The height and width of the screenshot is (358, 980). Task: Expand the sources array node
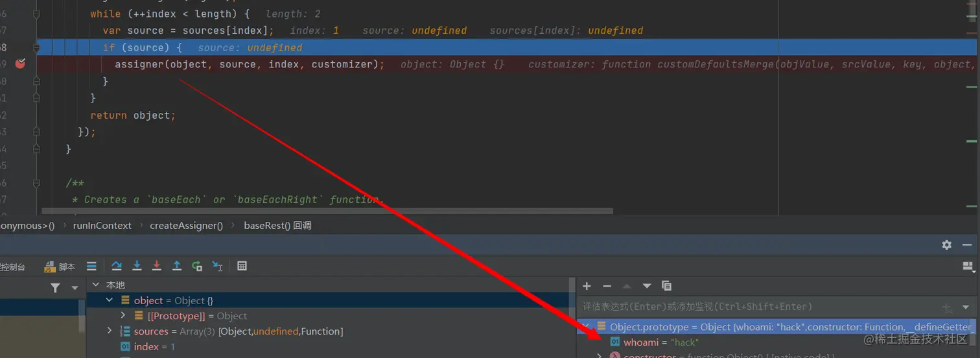[x=109, y=331]
